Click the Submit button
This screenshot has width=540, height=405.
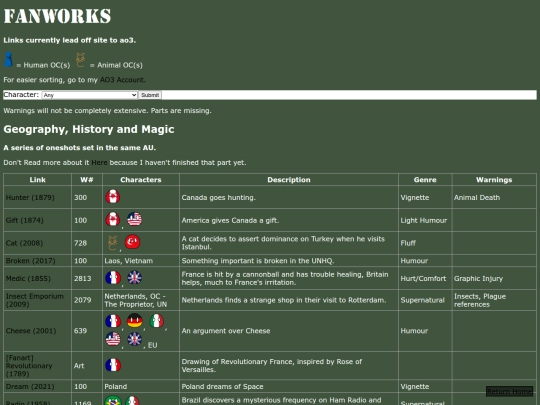[150, 95]
